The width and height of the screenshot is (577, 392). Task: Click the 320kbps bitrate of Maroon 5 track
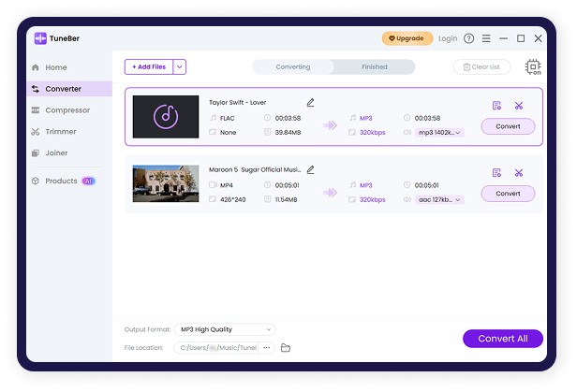(373, 200)
